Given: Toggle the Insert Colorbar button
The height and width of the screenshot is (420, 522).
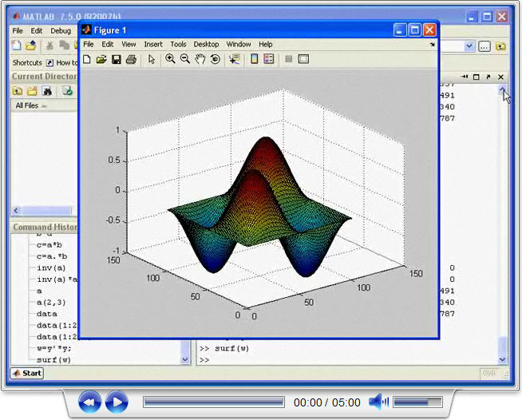Looking at the screenshot, I should (254, 59).
